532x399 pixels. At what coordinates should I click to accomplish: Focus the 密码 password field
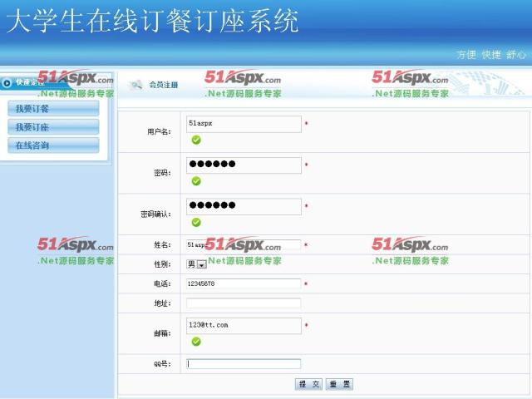244,165
